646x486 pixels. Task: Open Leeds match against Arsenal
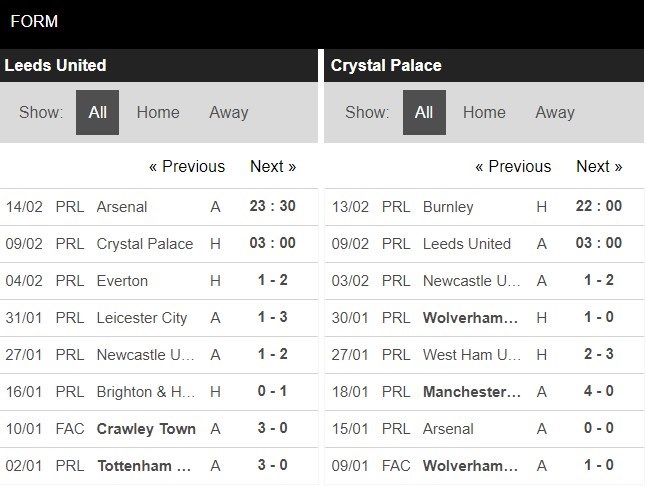click(x=122, y=207)
